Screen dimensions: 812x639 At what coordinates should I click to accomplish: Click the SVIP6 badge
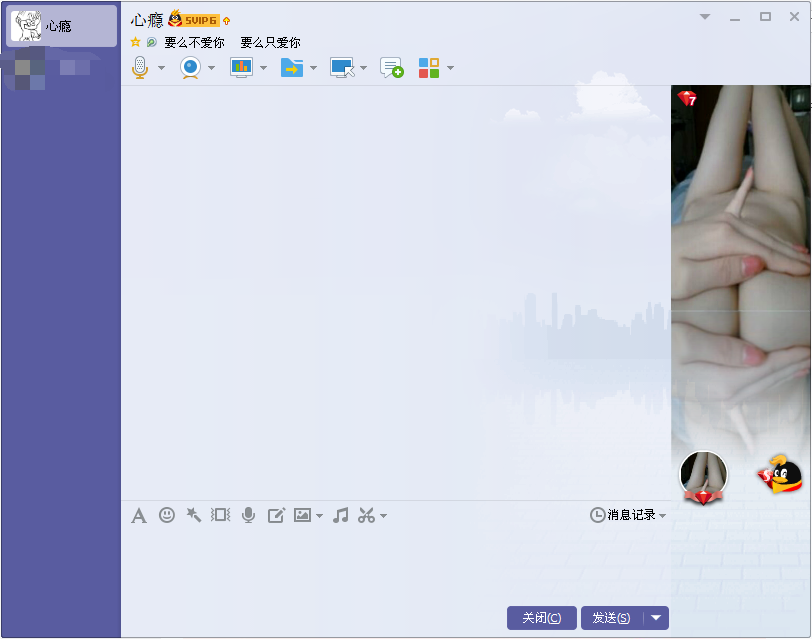(x=194, y=20)
